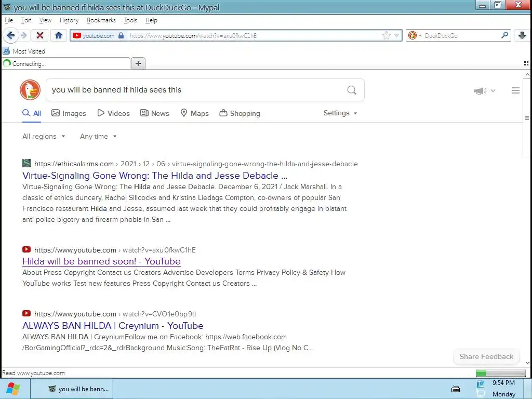Open the megaphone announcements dropdown
The height and width of the screenshot is (399, 532).
point(485,90)
